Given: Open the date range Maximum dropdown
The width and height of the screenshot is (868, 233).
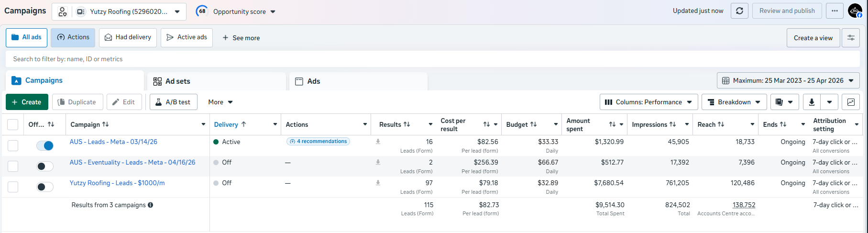Looking at the screenshot, I should tap(788, 80).
